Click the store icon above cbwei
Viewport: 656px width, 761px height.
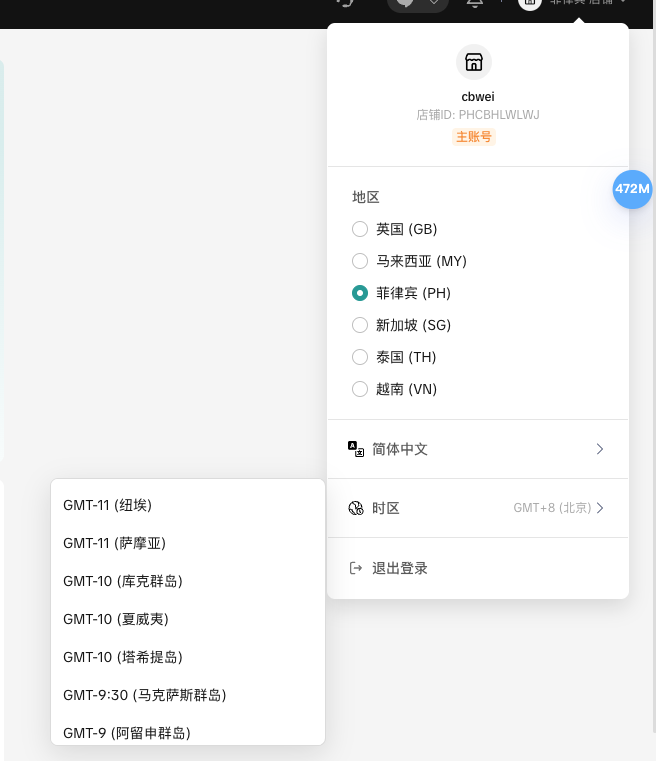(x=474, y=62)
